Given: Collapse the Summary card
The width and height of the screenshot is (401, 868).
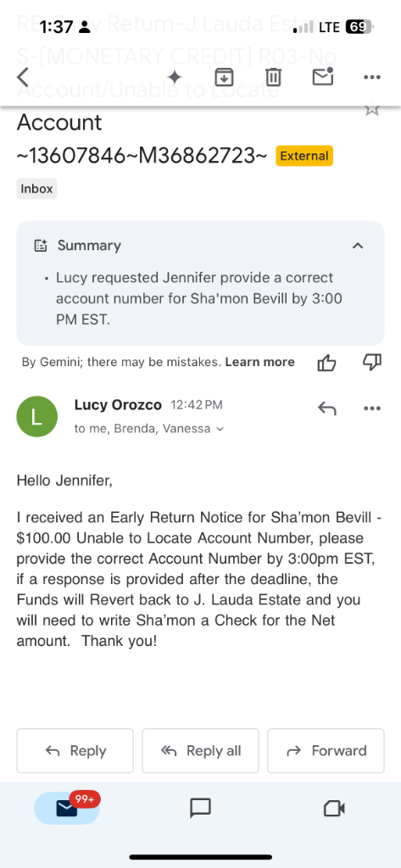Looking at the screenshot, I should [358, 245].
